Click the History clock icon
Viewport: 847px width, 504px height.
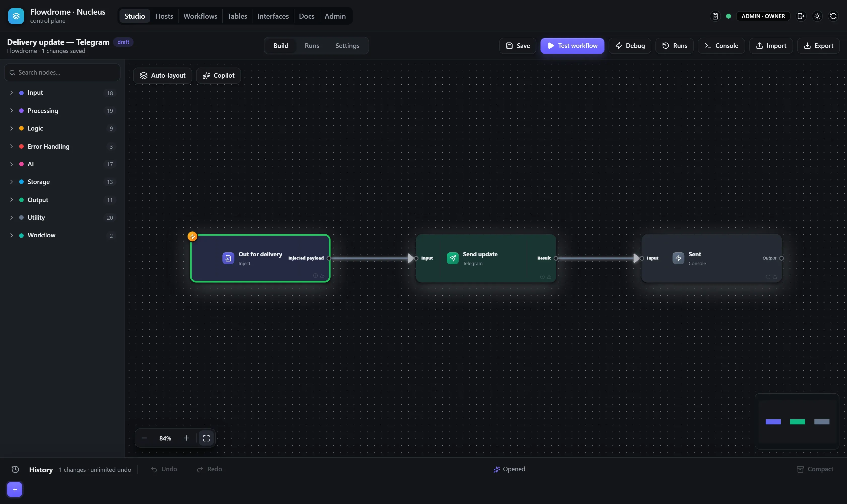[x=15, y=469]
